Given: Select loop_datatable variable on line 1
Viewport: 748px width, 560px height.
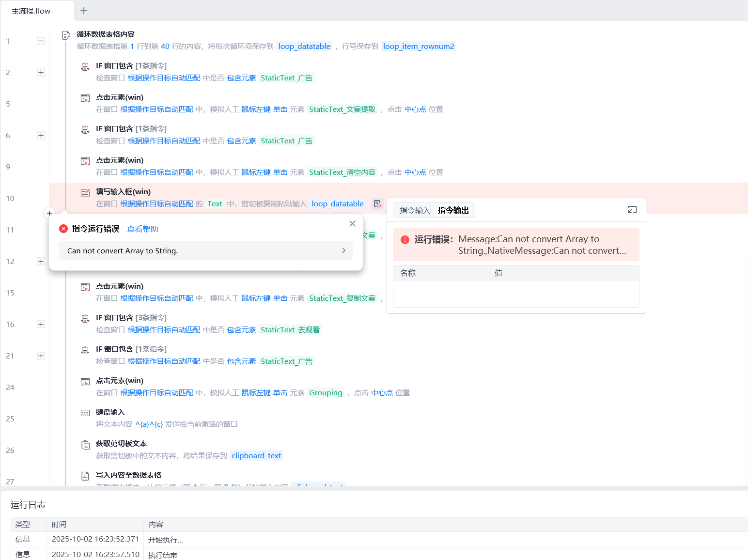Looking at the screenshot, I should coord(304,47).
